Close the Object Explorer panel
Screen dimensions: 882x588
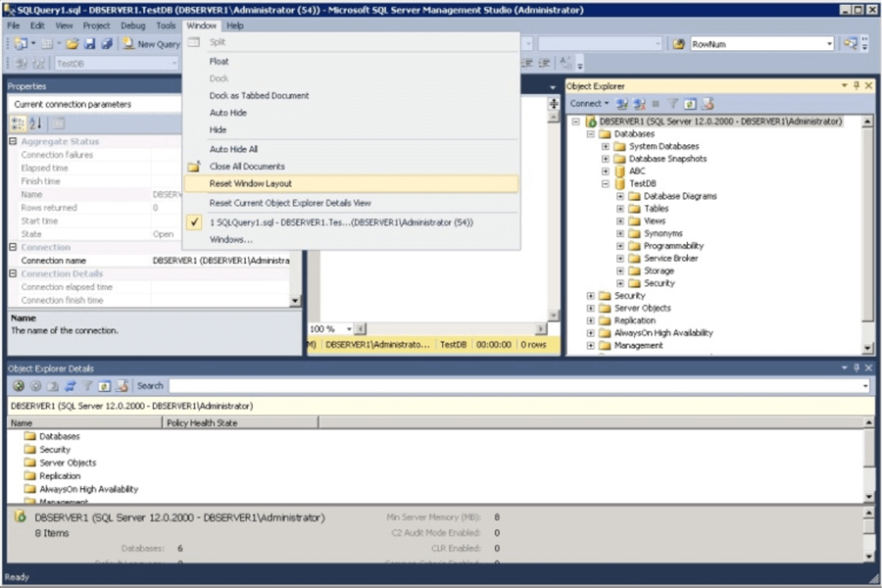[x=868, y=85]
